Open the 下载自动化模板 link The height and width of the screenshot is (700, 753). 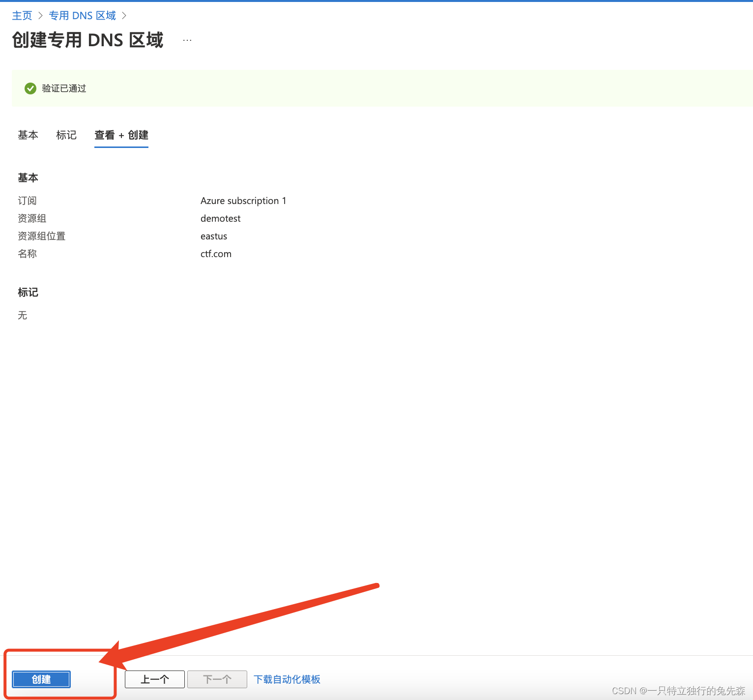tap(287, 679)
